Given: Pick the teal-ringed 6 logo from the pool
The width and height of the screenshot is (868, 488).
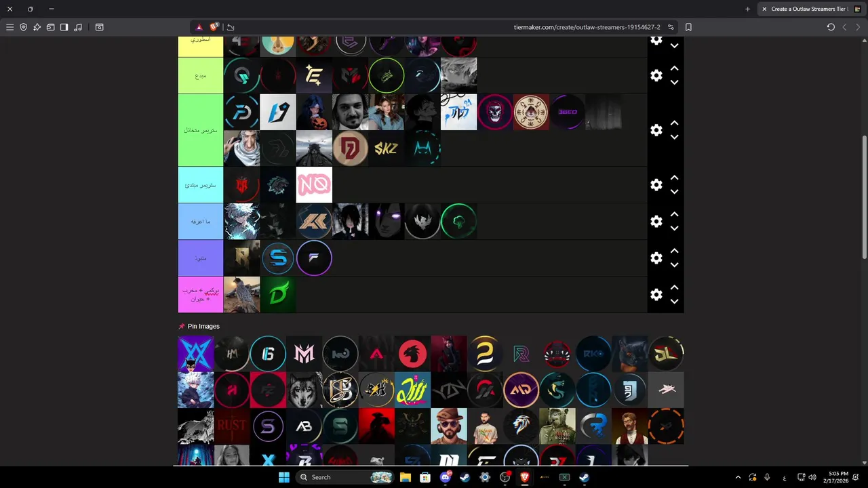Looking at the screenshot, I should click(268, 354).
